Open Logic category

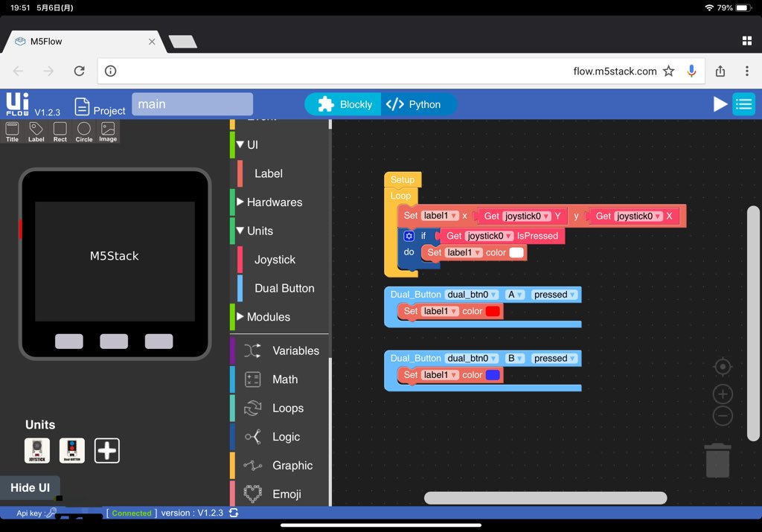281,436
